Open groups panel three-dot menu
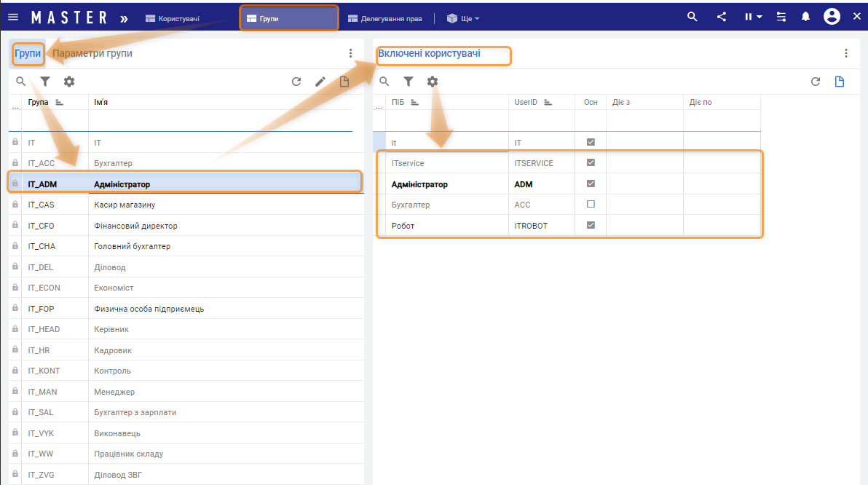Image resolution: width=868 pixels, height=485 pixels. (350, 53)
